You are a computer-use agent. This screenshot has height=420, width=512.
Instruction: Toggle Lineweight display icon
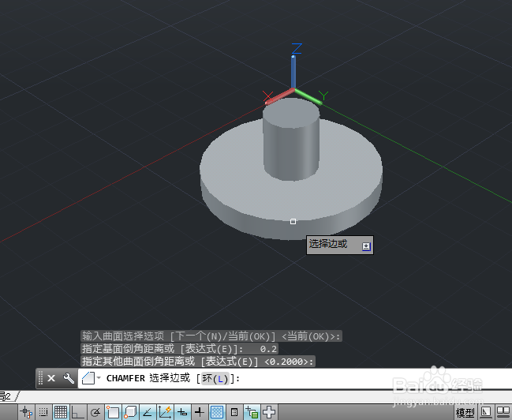tap(200, 412)
